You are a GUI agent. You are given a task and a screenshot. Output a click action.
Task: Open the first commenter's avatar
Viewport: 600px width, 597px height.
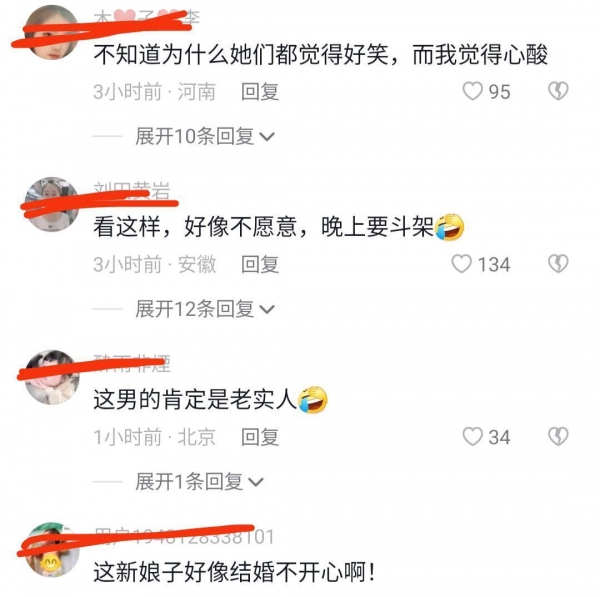(52, 33)
